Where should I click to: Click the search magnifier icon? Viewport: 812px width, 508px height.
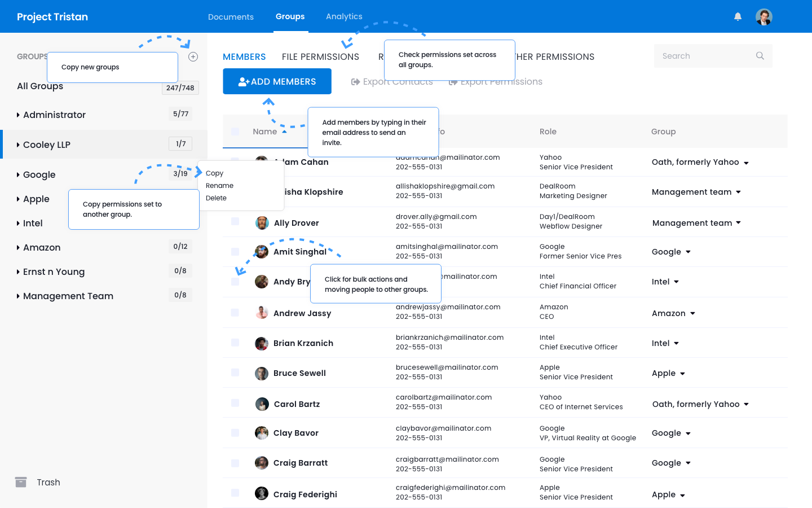760,56
